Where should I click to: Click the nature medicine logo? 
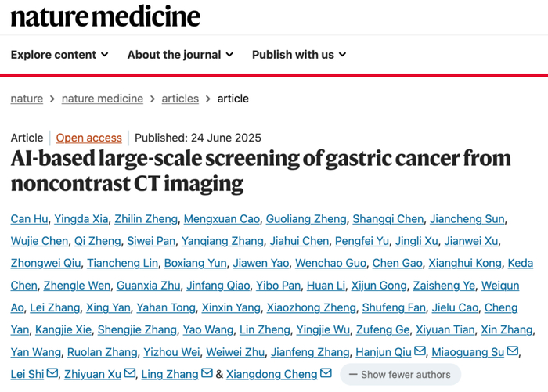click(x=106, y=16)
